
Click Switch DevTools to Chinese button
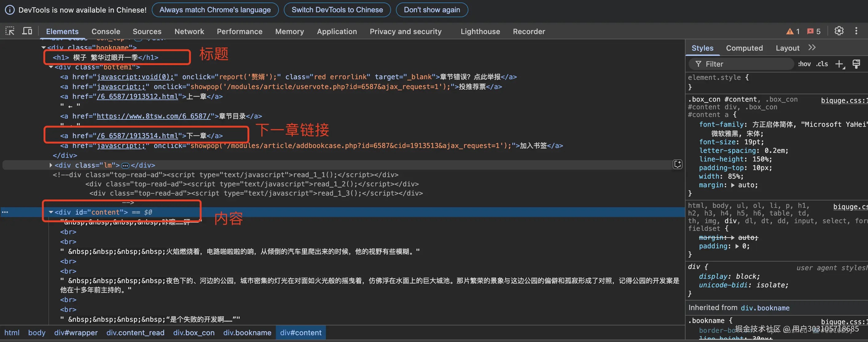point(337,10)
